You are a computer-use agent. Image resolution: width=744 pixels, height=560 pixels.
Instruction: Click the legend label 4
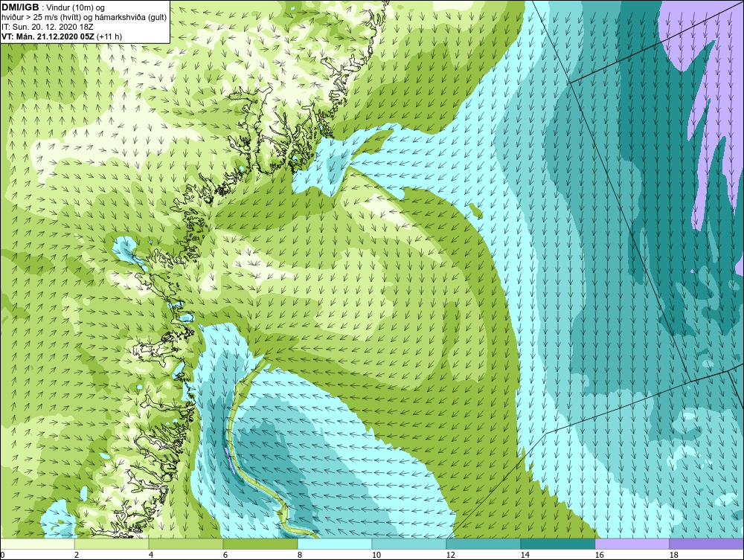[151, 555]
